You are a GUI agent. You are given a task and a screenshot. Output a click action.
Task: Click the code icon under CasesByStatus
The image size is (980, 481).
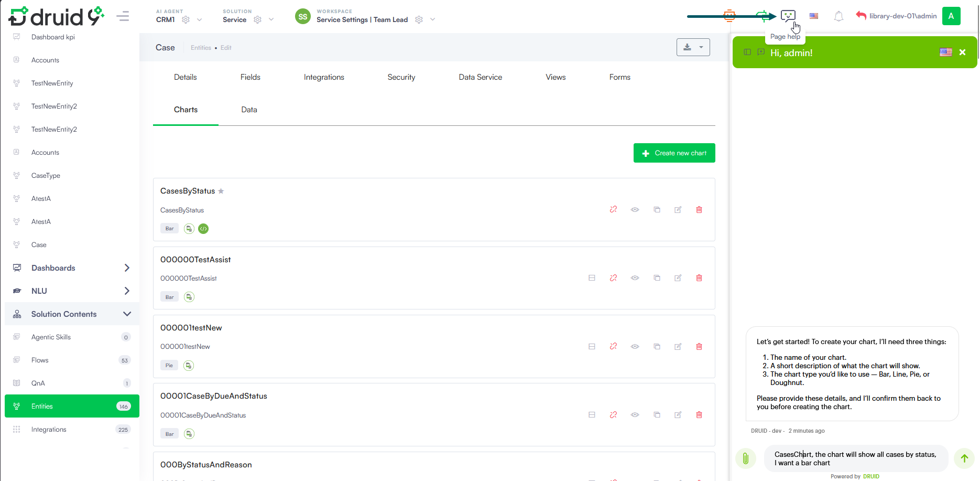pos(203,229)
